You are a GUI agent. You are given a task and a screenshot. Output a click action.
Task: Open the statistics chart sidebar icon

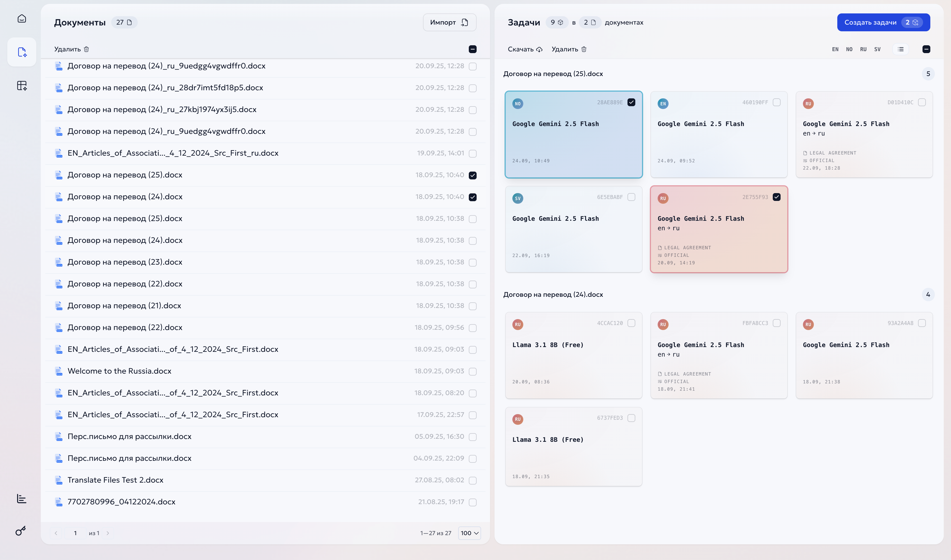(x=22, y=499)
